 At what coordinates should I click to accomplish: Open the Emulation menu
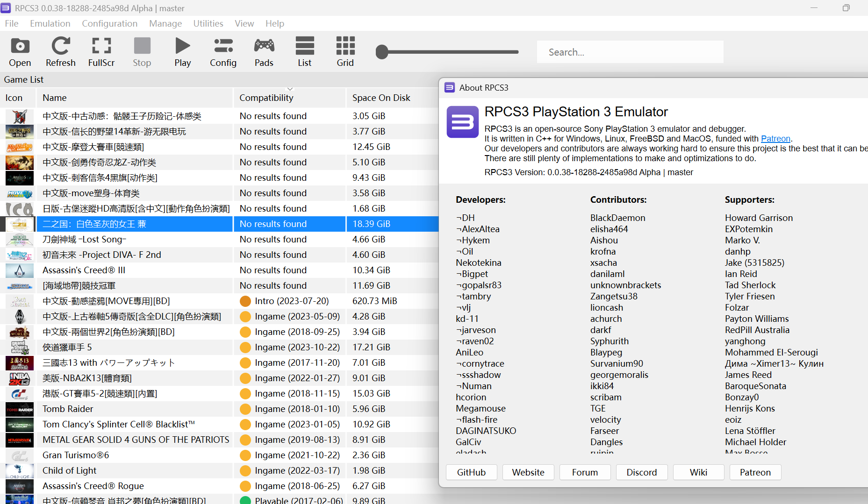click(x=50, y=23)
